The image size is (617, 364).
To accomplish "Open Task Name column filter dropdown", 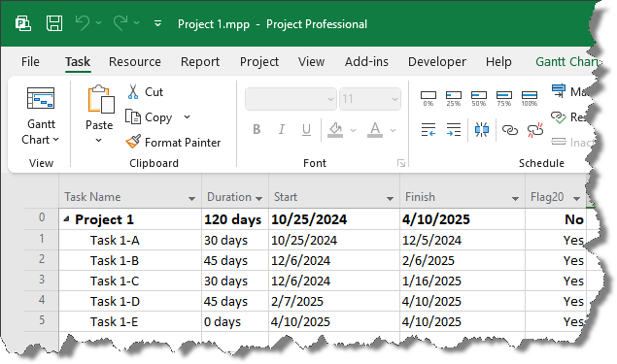I will [x=191, y=199].
